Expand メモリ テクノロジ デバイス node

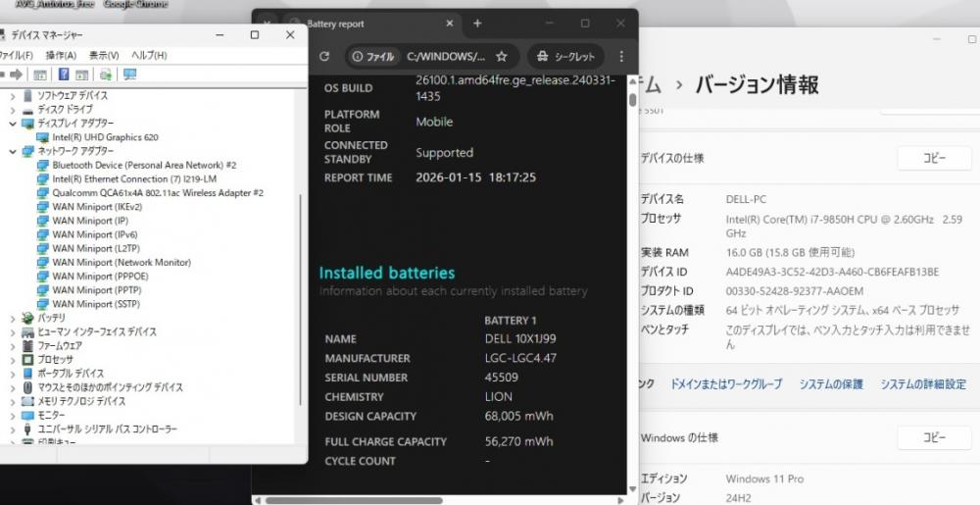tap(13, 401)
